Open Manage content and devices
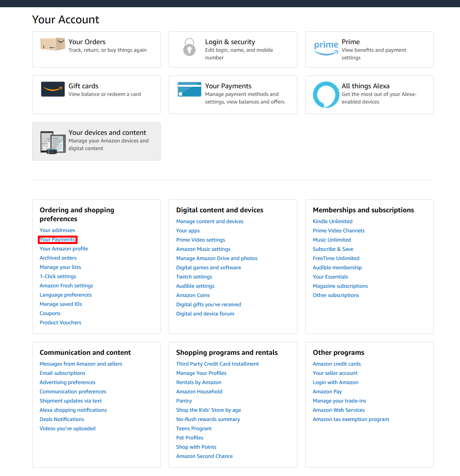This screenshot has height=476, width=460. click(x=210, y=221)
